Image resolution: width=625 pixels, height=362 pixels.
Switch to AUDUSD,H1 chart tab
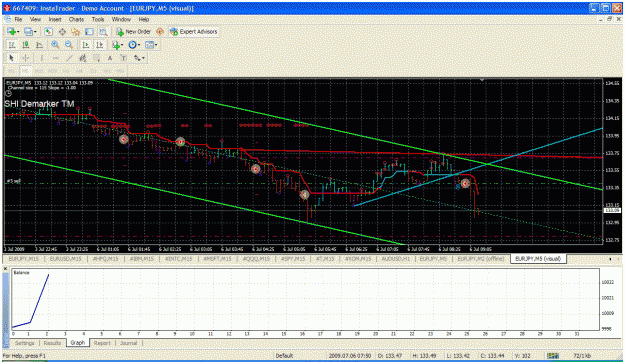[396, 259]
